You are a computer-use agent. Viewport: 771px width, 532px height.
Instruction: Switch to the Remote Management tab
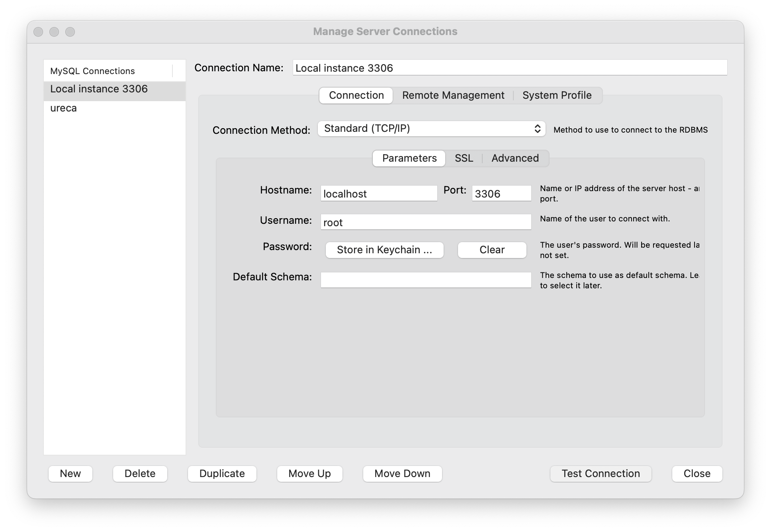[x=453, y=96]
